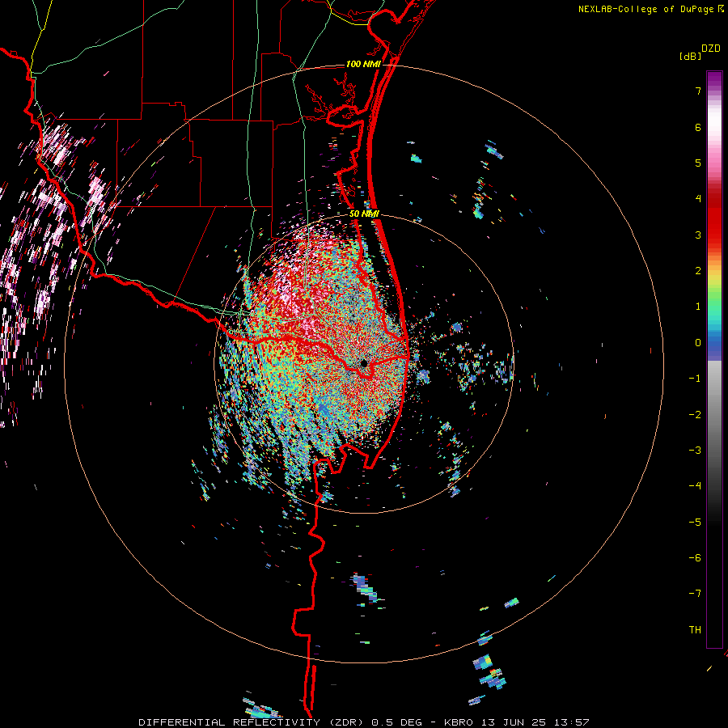Click the 5 tick label on scale
Image resolution: width=728 pixels, height=728 pixels.
click(x=698, y=163)
